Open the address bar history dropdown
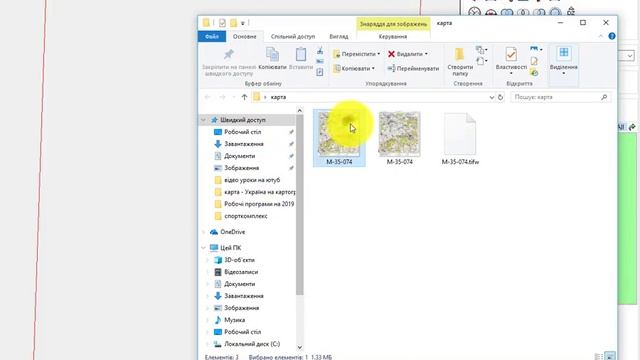The height and width of the screenshot is (360, 640). tap(491, 97)
